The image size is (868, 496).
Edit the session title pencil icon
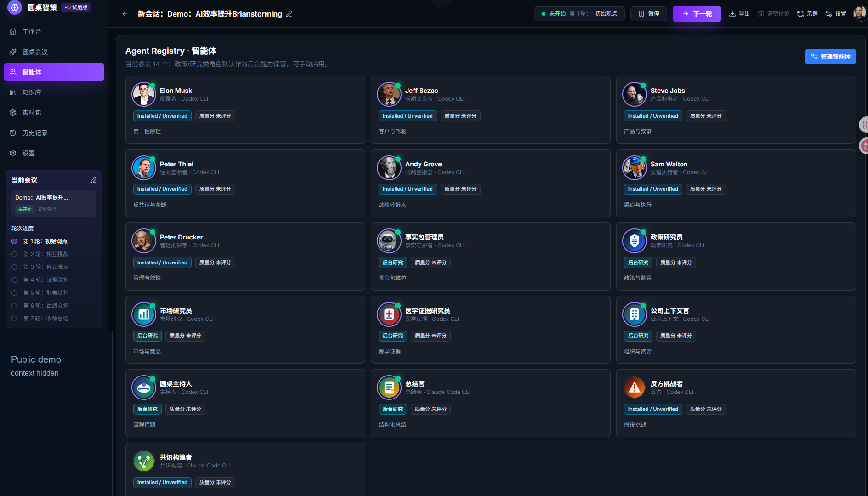289,14
